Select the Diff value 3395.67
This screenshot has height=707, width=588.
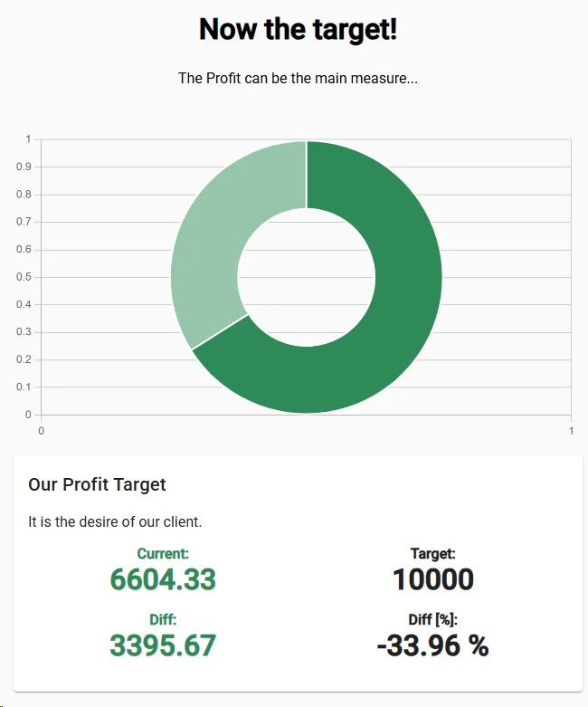tap(163, 645)
